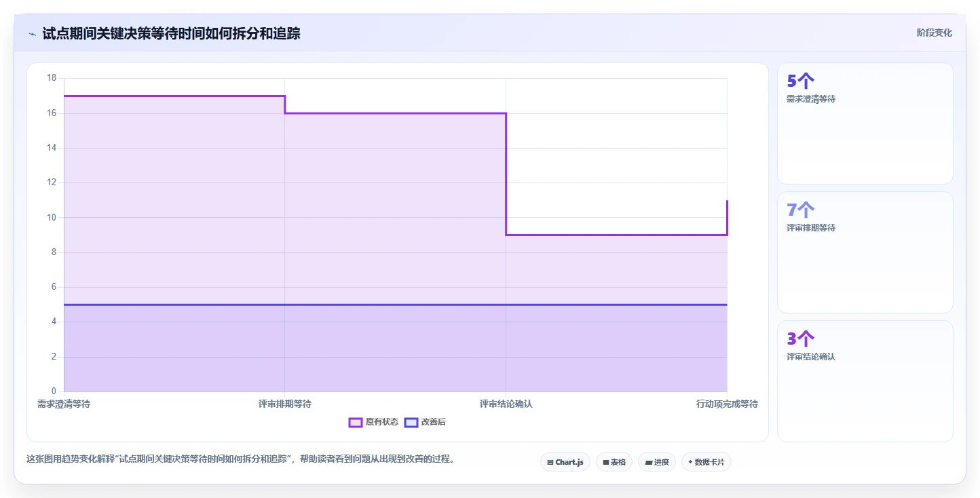
Task: Toggle the 改善后 legend swatch
Action: 411,422
